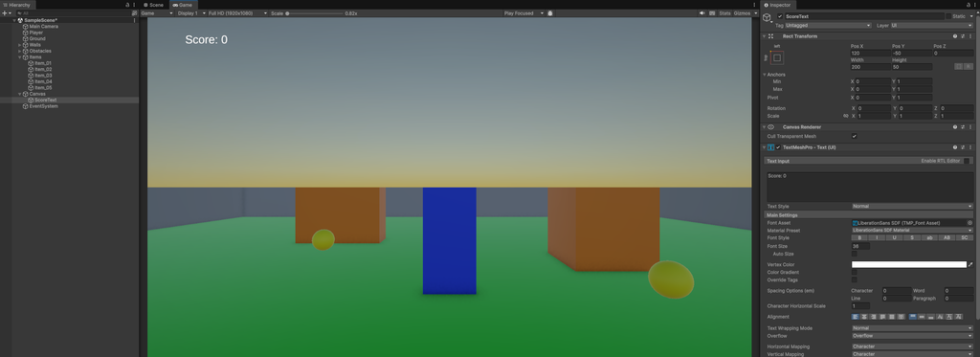Click the Font Asset object picker circle
This screenshot has height=357, width=980.
(970, 223)
